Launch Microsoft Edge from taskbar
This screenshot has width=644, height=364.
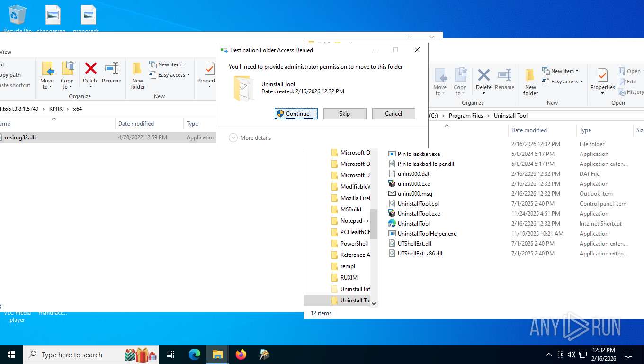coord(195,355)
